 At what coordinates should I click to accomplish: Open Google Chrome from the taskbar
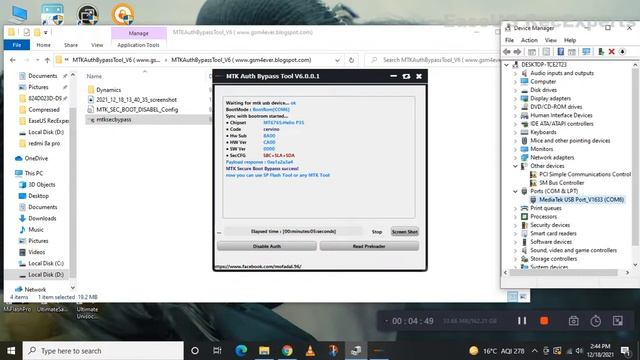pos(287,350)
